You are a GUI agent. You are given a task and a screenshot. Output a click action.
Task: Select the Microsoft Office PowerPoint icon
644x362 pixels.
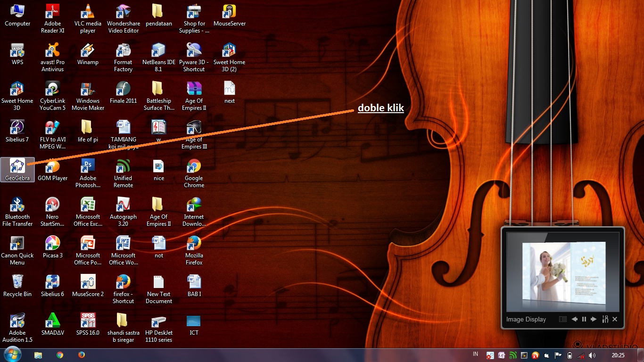[x=88, y=250]
